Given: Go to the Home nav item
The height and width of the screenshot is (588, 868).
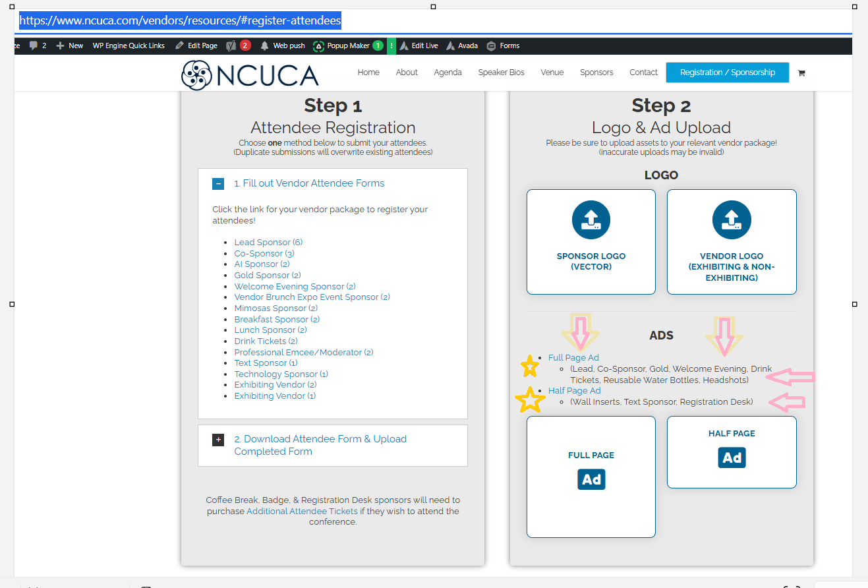Looking at the screenshot, I should pyautogui.click(x=368, y=73).
